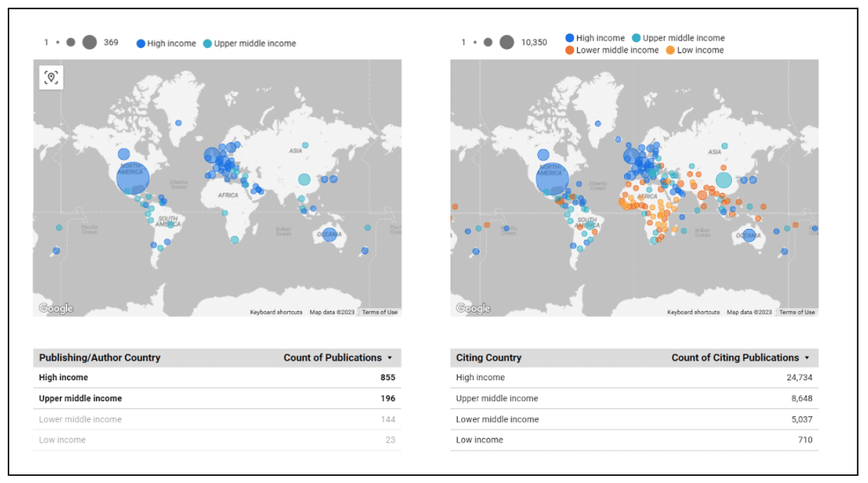Viewport: 868px width, 483px height.
Task: Click sort arrow beside Count of Citing Publications
Action: 807,358
